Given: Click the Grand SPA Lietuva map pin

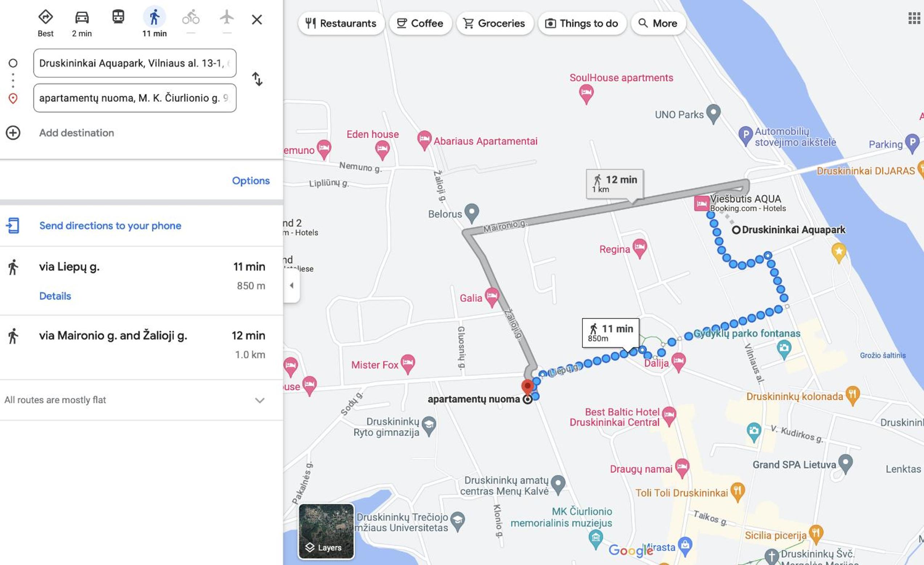Looking at the screenshot, I should click(846, 463).
